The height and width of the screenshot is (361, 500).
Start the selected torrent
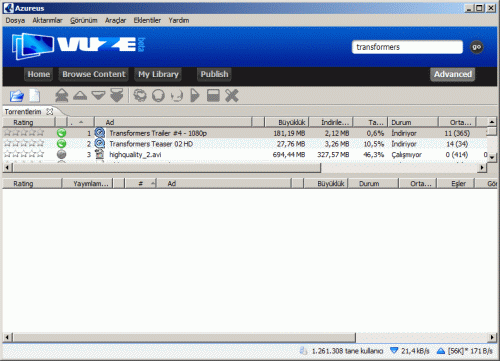195,96
